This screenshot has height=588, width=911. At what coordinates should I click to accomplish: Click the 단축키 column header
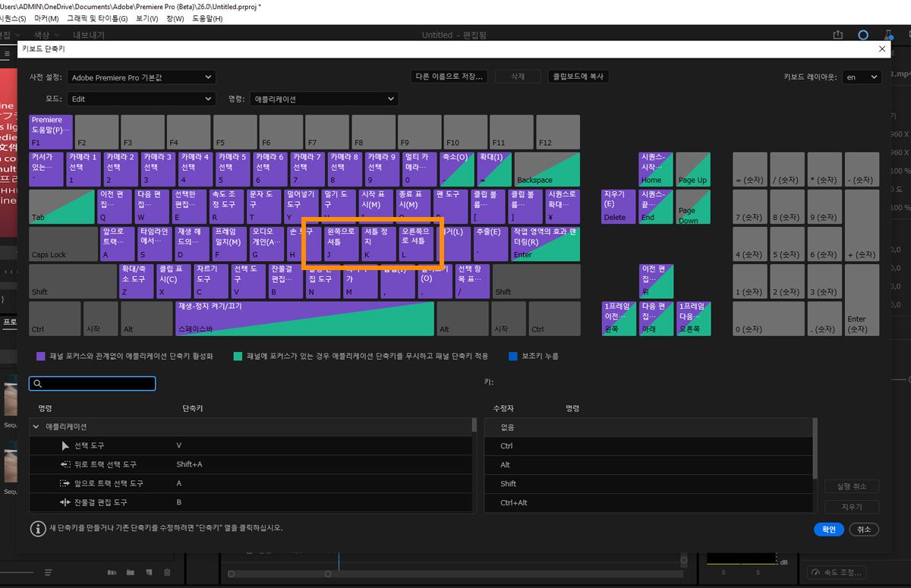193,408
